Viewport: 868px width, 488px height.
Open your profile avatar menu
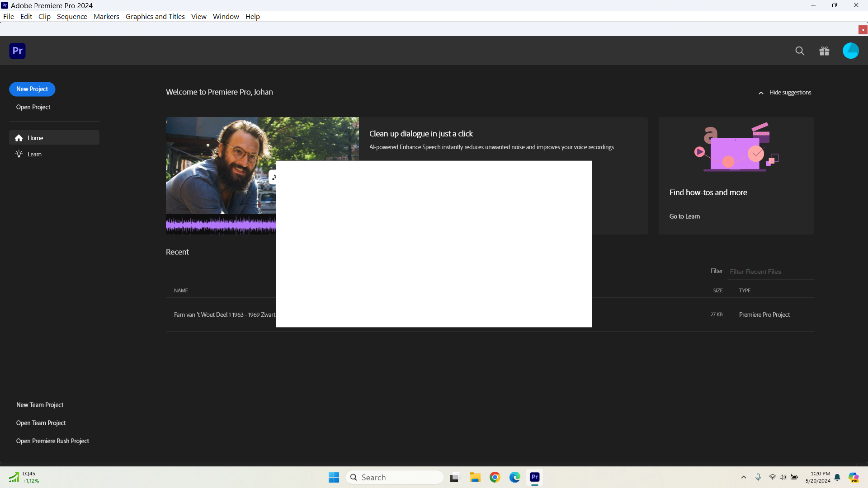click(851, 51)
